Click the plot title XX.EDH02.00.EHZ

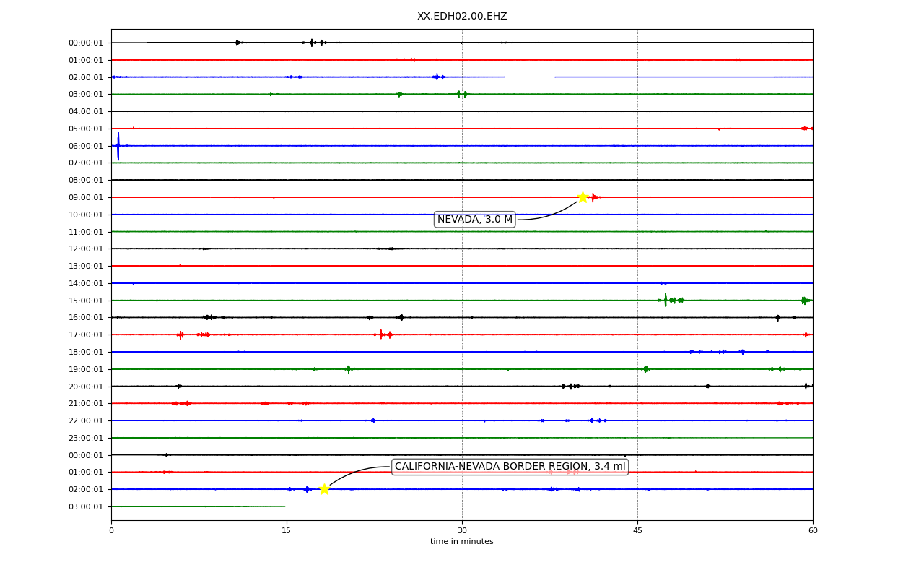[x=462, y=17]
